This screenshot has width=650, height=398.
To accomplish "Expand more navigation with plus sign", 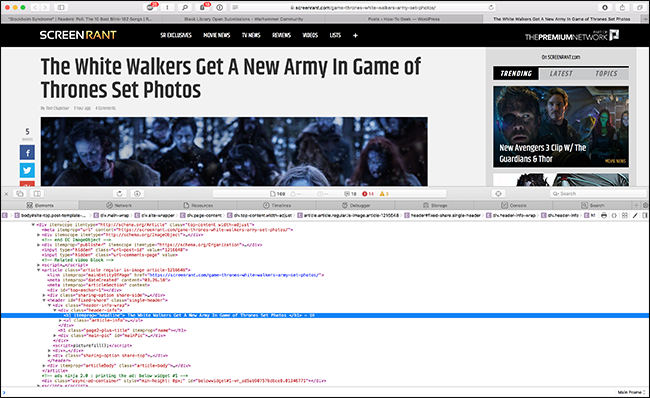I will click(355, 35).
